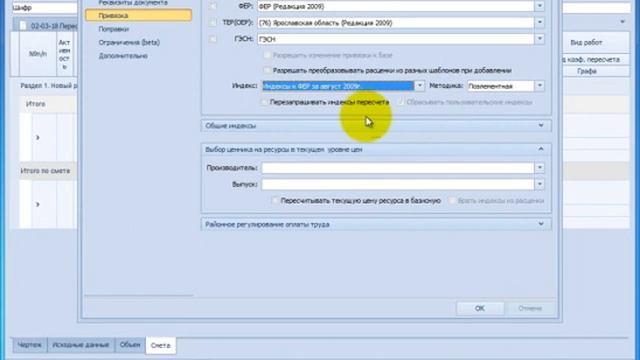The image size is (640, 360).
Task: Switch to the Исходные данные tab
Action: coord(81,345)
